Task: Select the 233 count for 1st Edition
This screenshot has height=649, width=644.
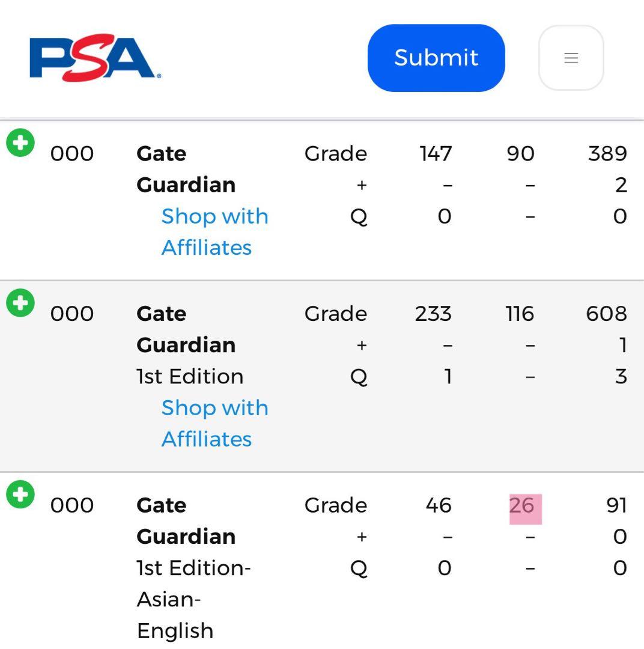Action: (x=433, y=314)
